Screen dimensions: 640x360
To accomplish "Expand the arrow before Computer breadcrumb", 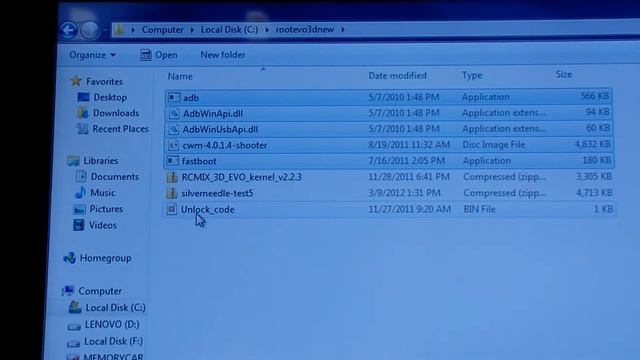I will 133,30.
